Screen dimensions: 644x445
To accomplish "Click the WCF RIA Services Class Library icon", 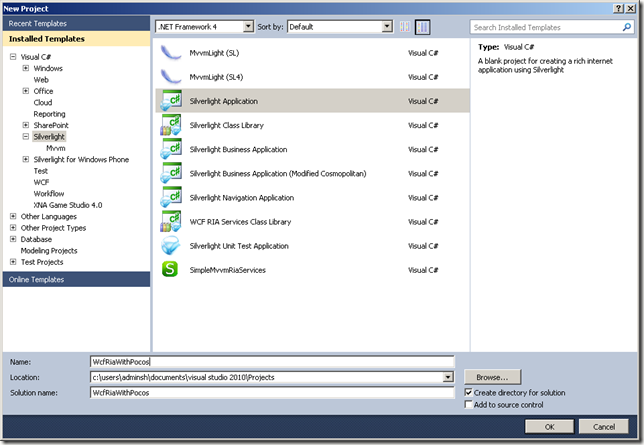I will 170,222.
